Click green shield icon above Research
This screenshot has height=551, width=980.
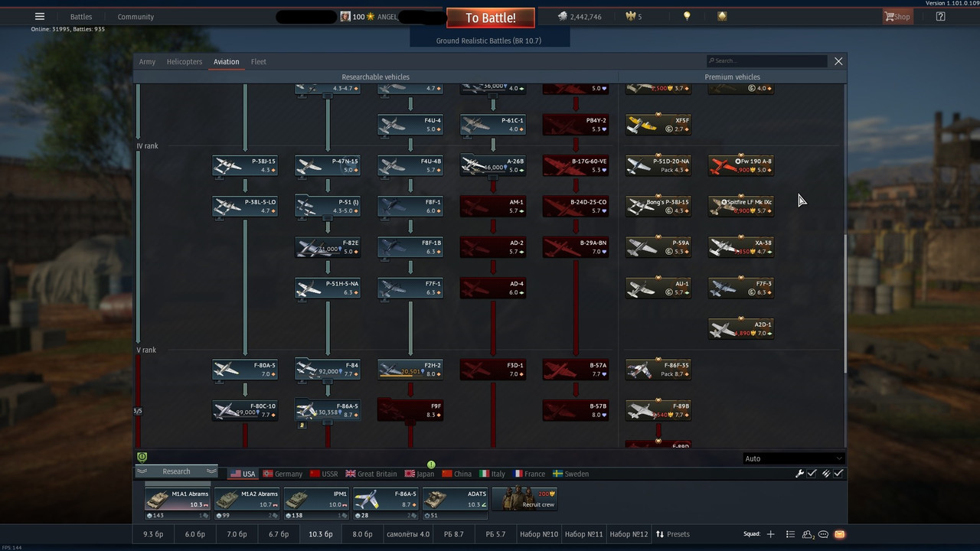(x=142, y=457)
